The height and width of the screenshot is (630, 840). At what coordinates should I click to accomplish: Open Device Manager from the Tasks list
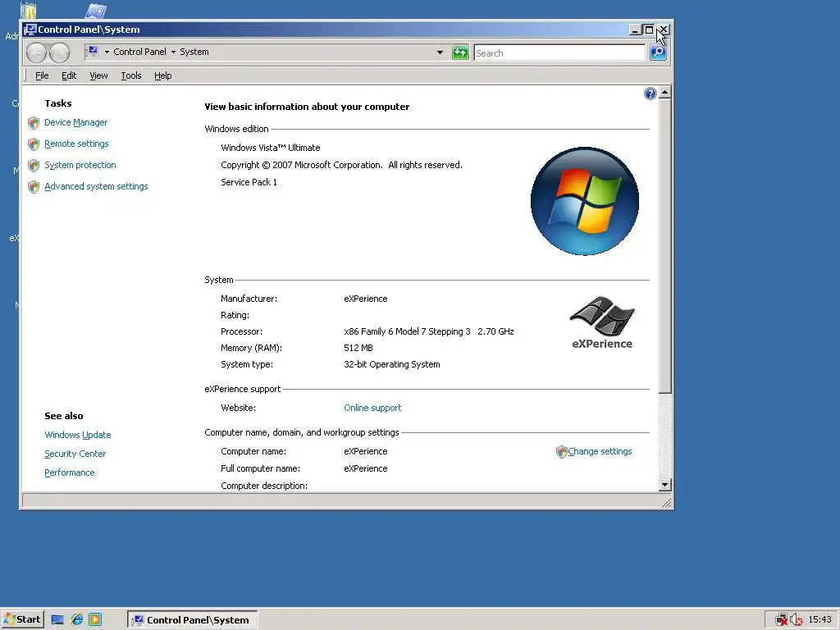(x=75, y=123)
